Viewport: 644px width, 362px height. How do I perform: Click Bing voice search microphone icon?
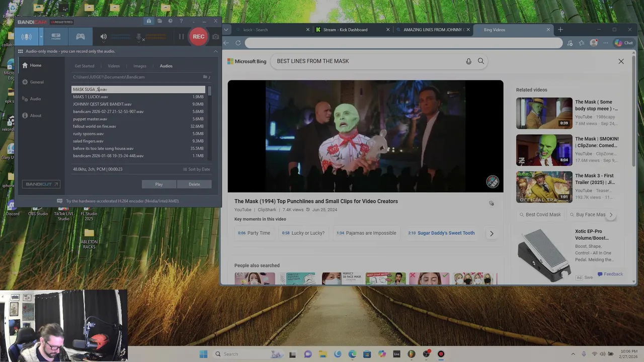pyautogui.click(x=468, y=61)
